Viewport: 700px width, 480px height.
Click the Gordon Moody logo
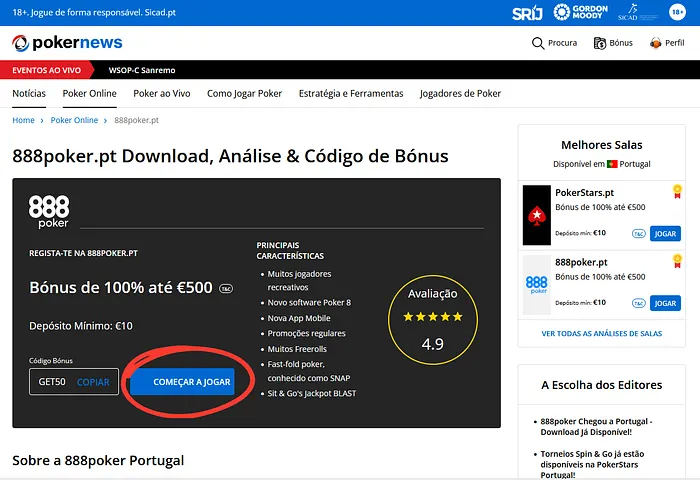[x=580, y=12]
